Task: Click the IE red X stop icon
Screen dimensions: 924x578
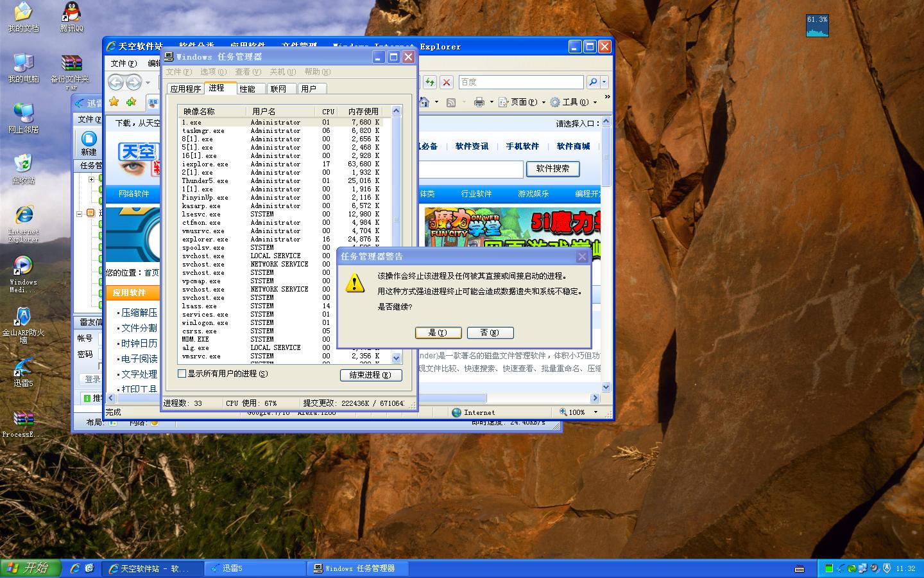Action: point(447,82)
